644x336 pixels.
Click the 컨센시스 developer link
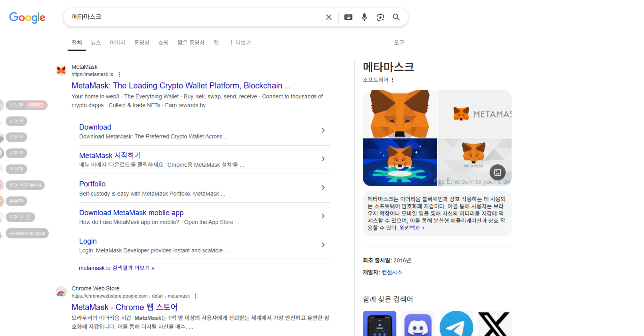click(x=392, y=272)
